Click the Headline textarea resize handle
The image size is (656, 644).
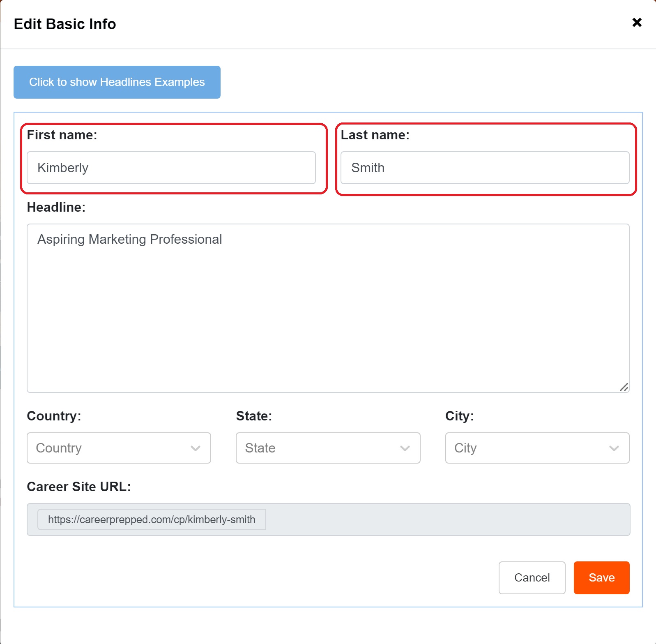pos(624,387)
